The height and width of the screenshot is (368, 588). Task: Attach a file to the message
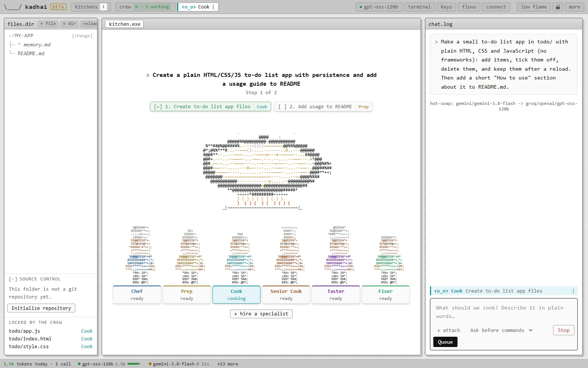coord(449,330)
